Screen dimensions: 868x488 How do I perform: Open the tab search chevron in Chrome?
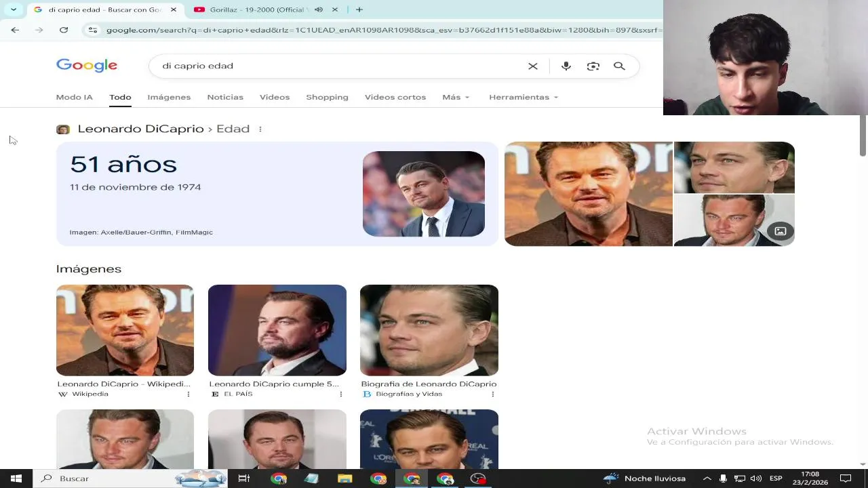[x=13, y=9]
